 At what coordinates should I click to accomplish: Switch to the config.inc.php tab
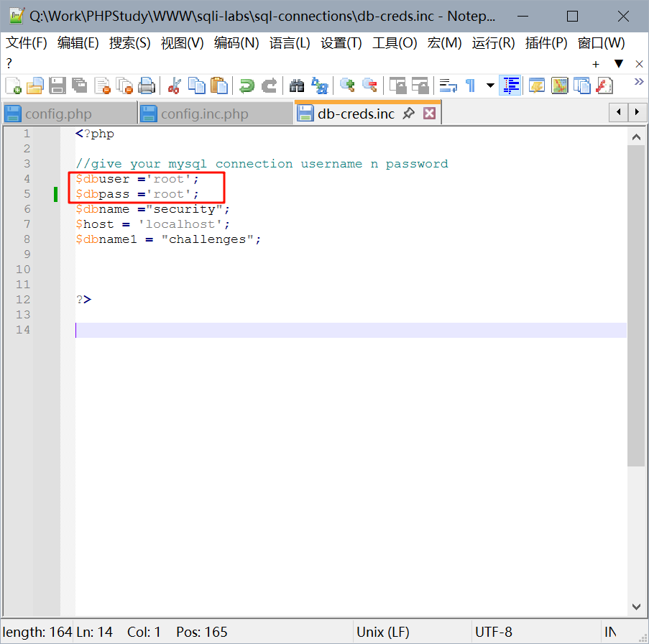tap(204, 114)
